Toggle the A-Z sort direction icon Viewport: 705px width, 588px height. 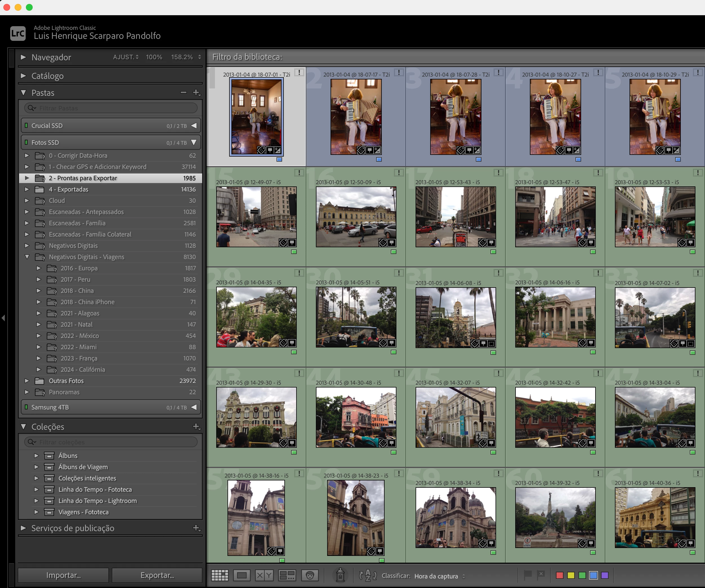click(368, 575)
